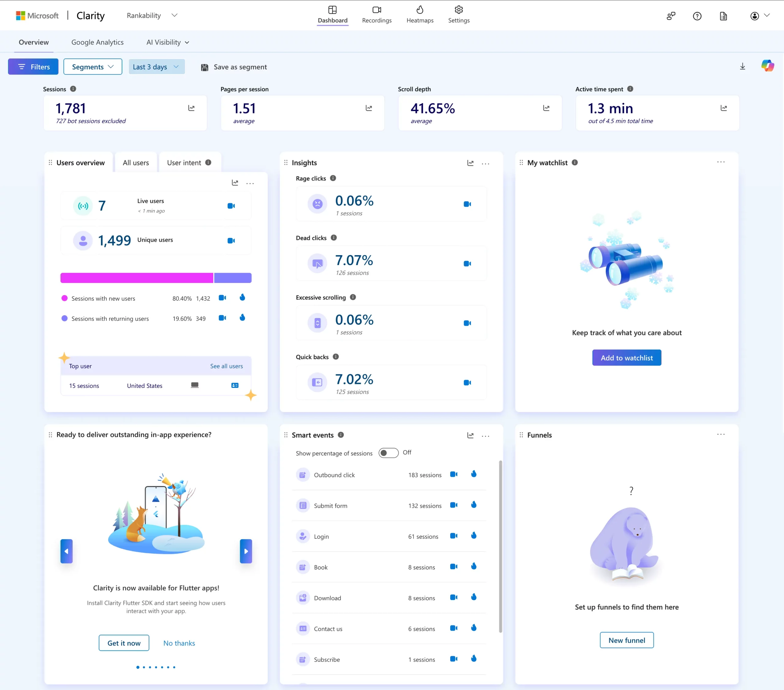Change the Last 3 days date range
This screenshot has height=690, width=784.
156,66
